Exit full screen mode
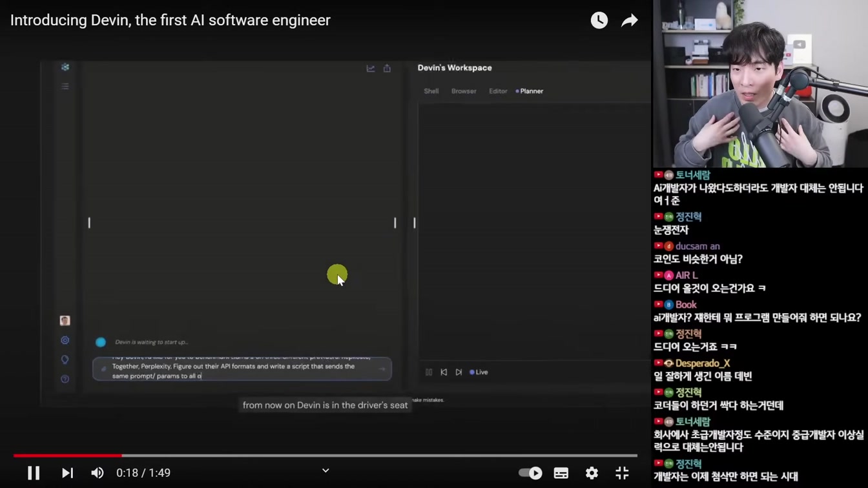868x488 pixels. (622, 473)
